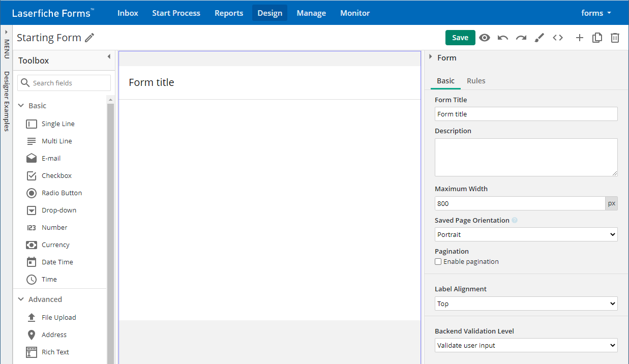Open the Saved Page Orientation dropdown

point(526,235)
